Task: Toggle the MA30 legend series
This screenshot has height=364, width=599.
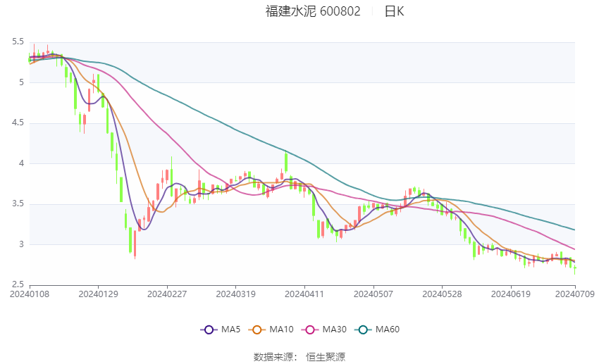Action: 324,330
